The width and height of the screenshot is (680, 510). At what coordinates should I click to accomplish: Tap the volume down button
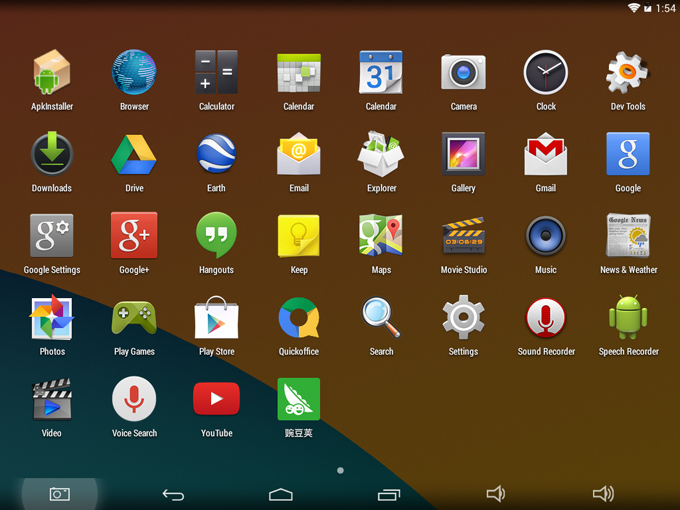[x=496, y=494]
